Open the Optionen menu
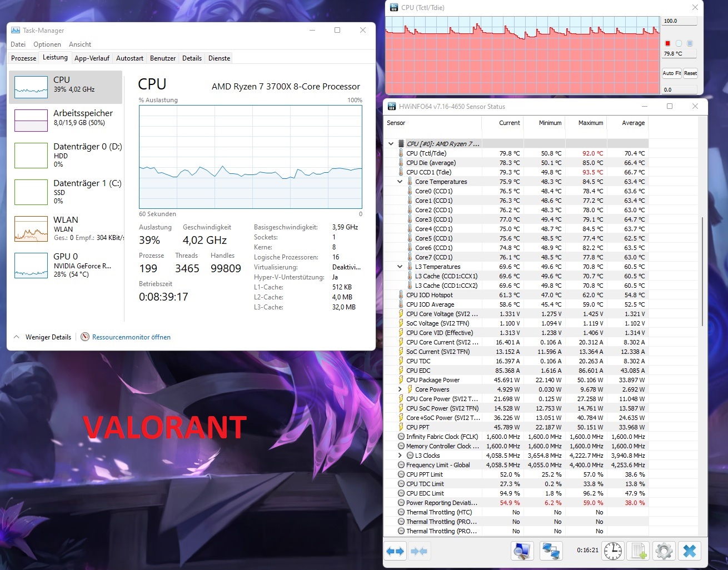 (47, 44)
